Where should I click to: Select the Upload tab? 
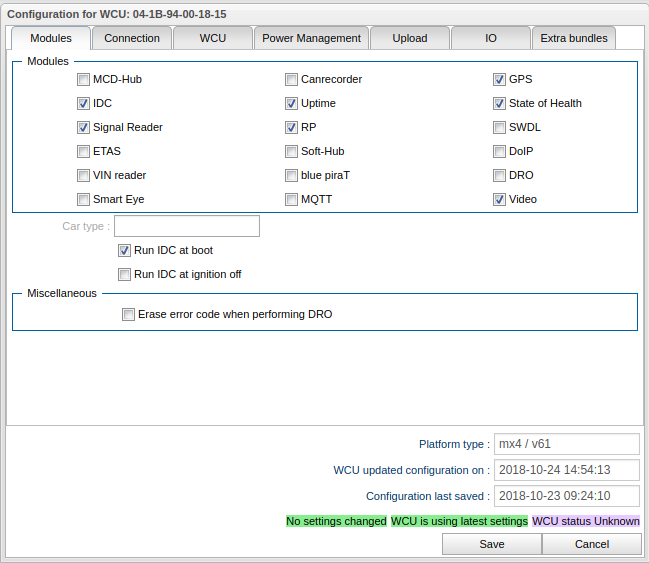coord(410,38)
